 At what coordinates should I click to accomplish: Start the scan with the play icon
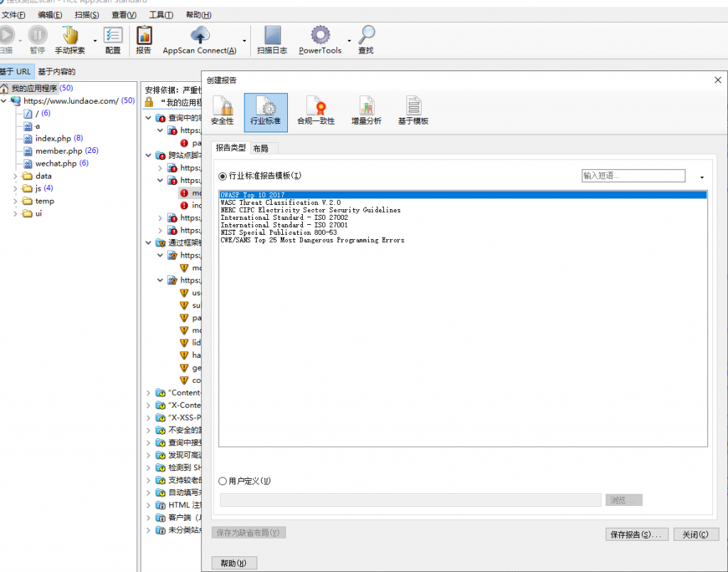point(6,35)
